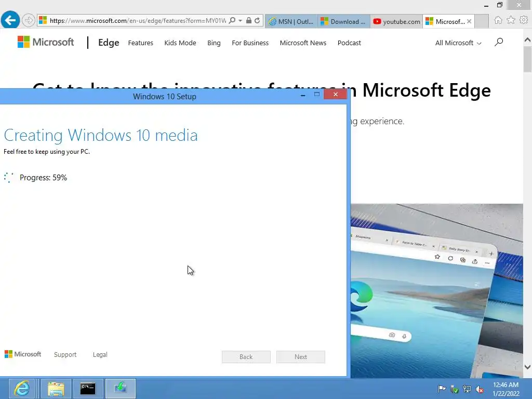
Task: Click the Support link in Setup
Action: pyautogui.click(x=65, y=354)
